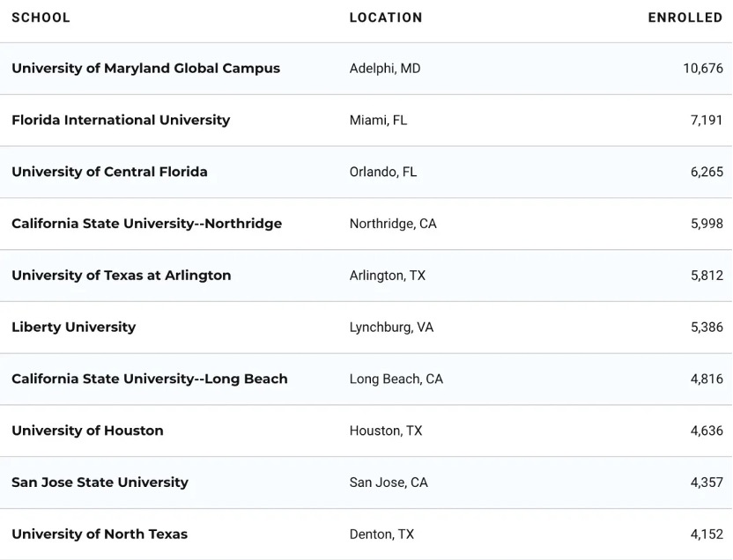Click the ENROLLED column header
Image resolution: width=733 pixels, height=560 pixels.
(x=685, y=18)
